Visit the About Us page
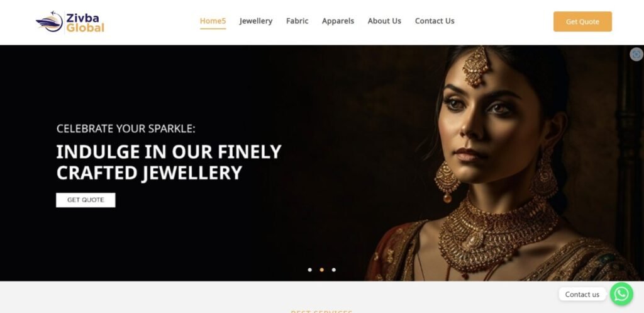This screenshot has height=313, width=644. point(384,21)
